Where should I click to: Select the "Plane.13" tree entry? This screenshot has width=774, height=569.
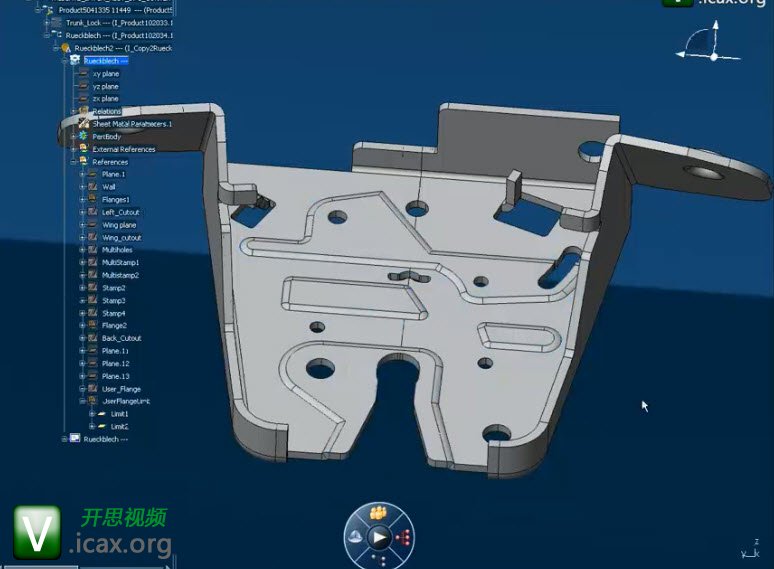pos(116,376)
